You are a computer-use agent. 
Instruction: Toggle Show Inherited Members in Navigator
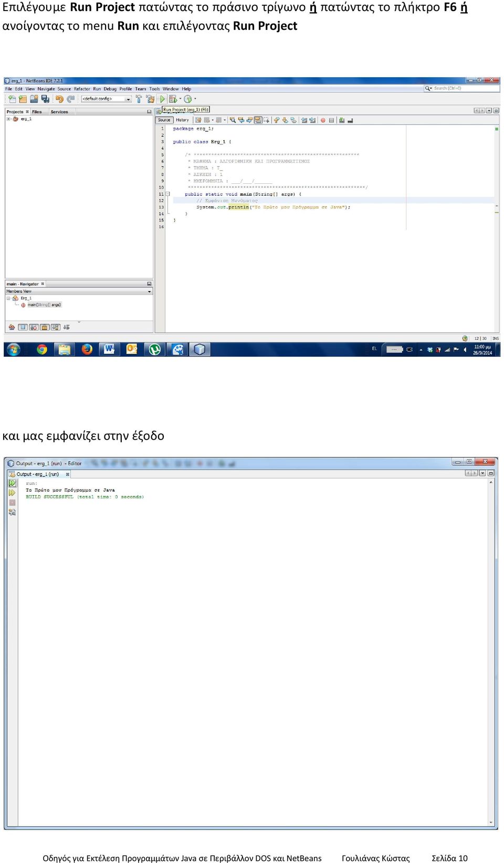[x=12, y=327]
